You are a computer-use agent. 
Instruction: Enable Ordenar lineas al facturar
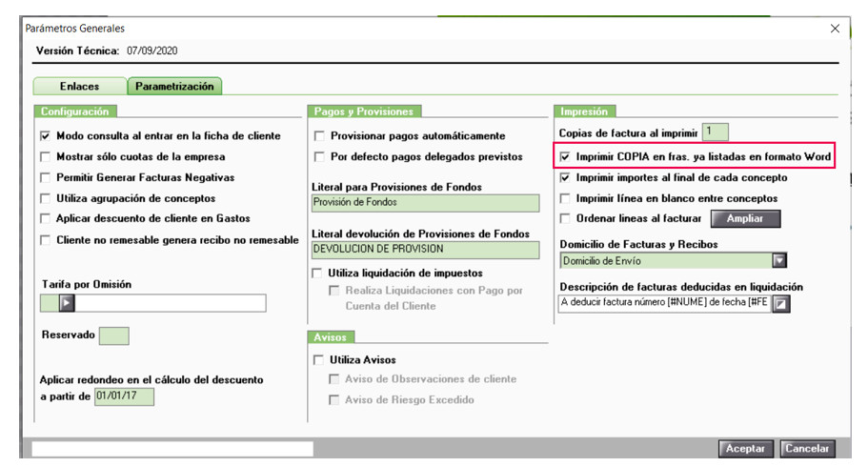click(565, 219)
